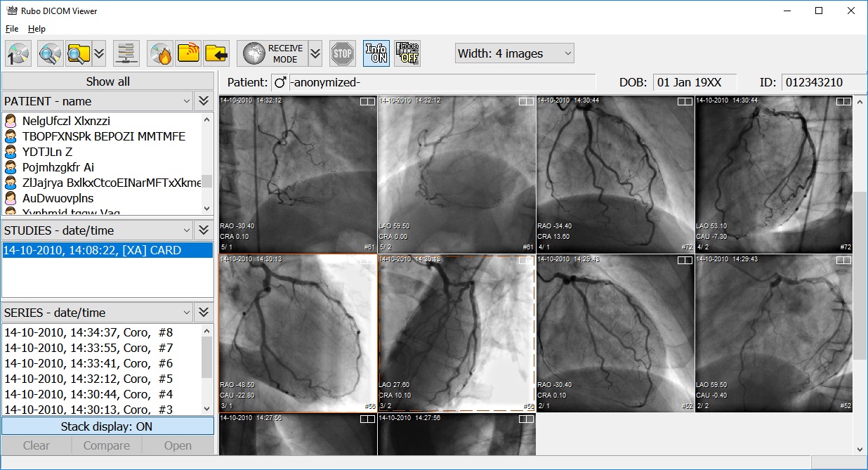The height and width of the screenshot is (470, 868).
Task: Click the patient list scrollbar thumb
Action: point(206,181)
